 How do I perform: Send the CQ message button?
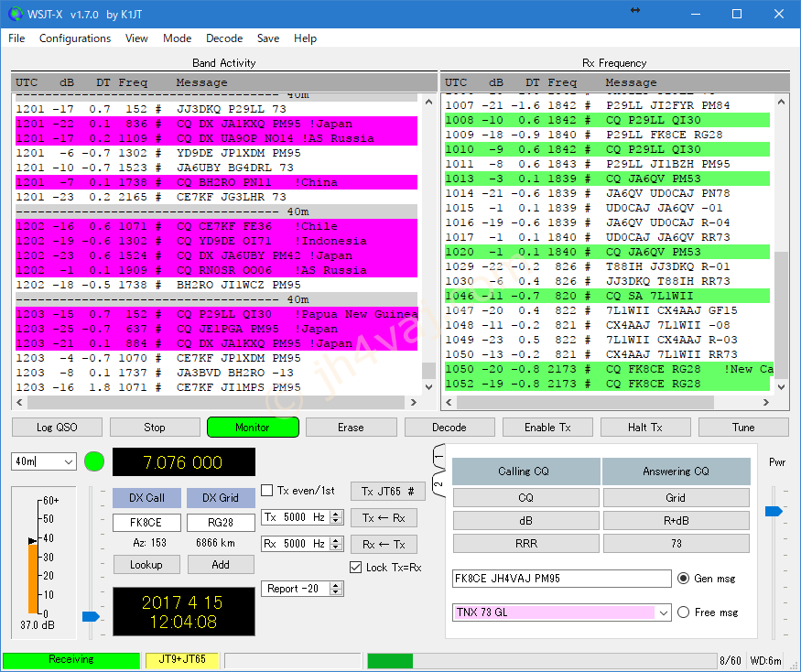[x=525, y=498]
